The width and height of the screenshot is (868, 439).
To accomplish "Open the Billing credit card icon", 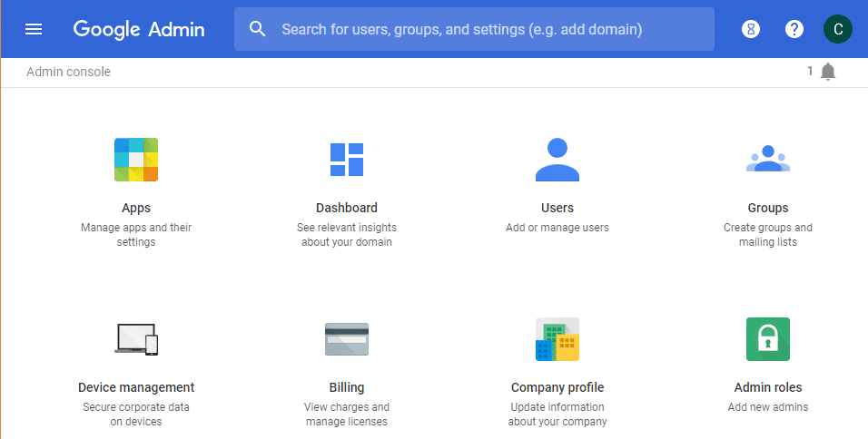I will coord(347,339).
